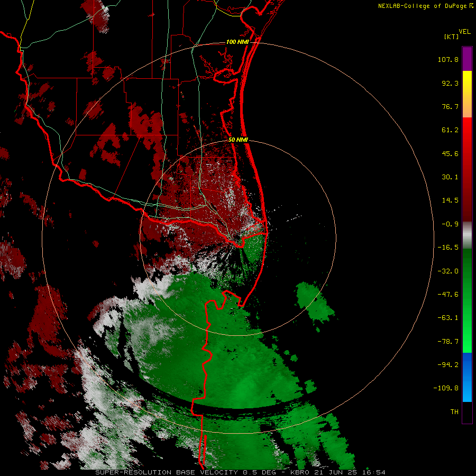Screen dimensions: 476x476
Task: Click the -94.2 velocity scale value
Action: (448, 364)
